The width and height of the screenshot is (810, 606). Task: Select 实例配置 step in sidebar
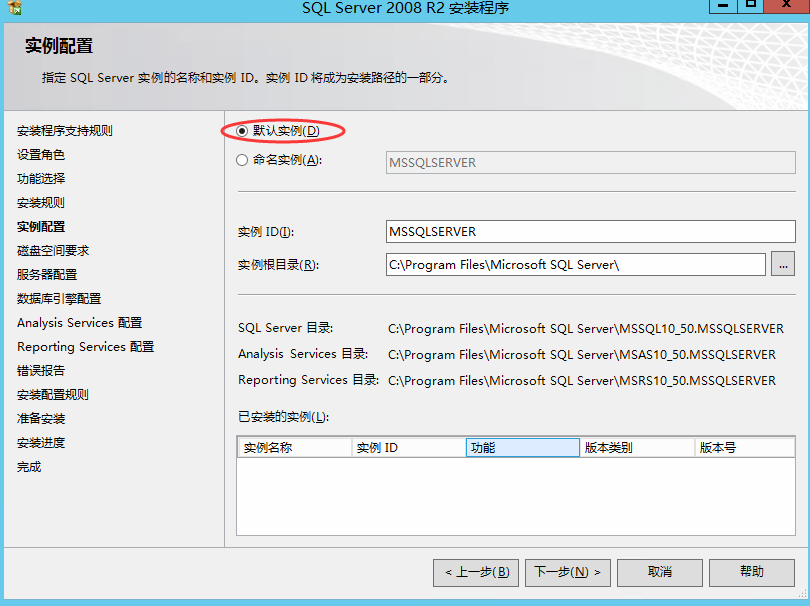41,227
